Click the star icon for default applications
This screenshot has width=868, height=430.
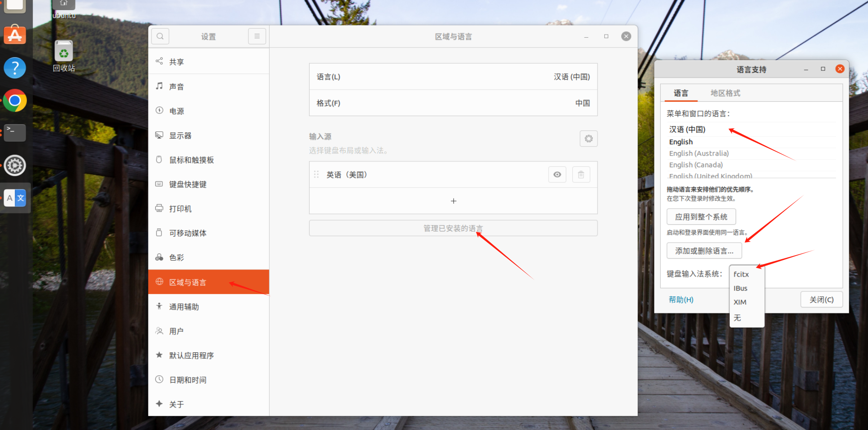click(159, 355)
